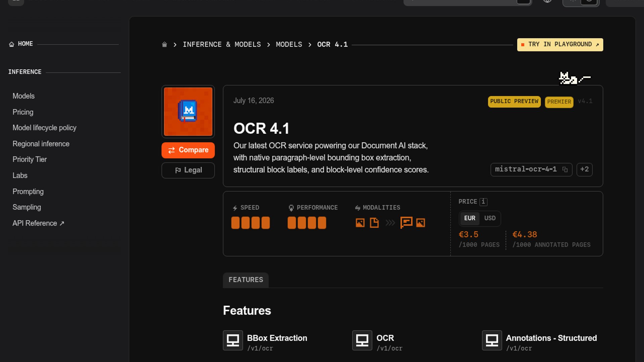
Task: Open the BBox Extraction feature title
Action: pos(277,338)
